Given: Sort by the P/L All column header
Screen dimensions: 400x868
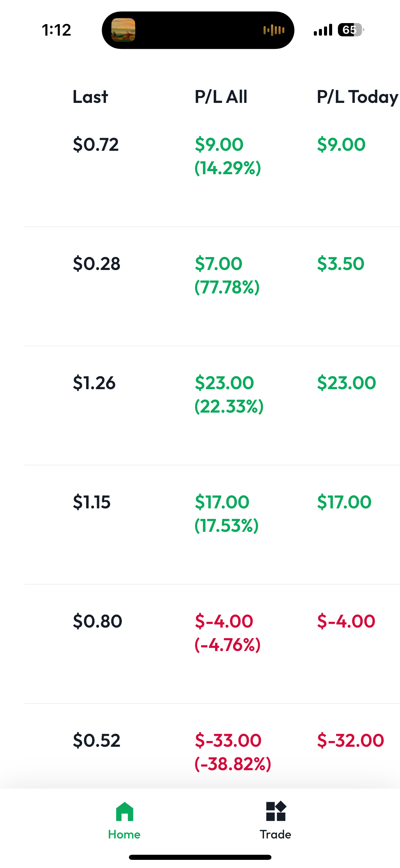Looking at the screenshot, I should tap(221, 97).
